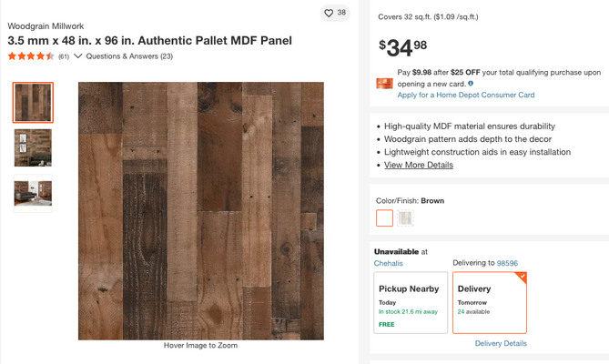Open Questions & Answers (23)

pyautogui.click(x=129, y=56)
